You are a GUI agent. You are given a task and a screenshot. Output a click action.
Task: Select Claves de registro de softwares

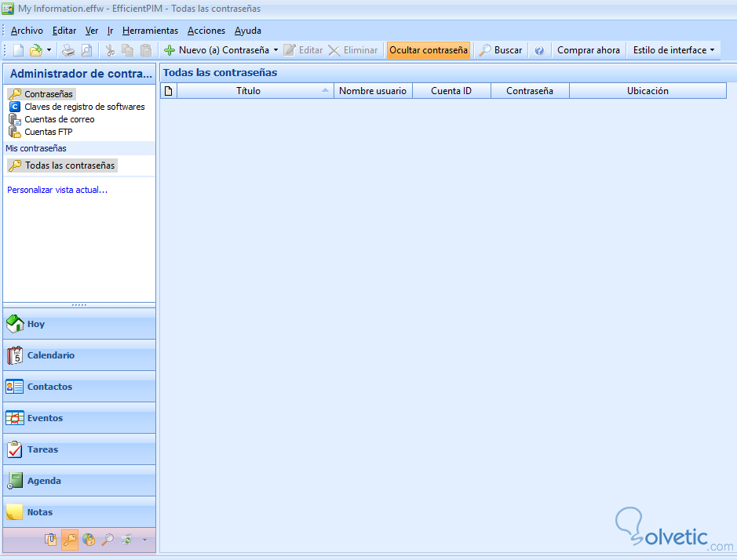[77, 107]
